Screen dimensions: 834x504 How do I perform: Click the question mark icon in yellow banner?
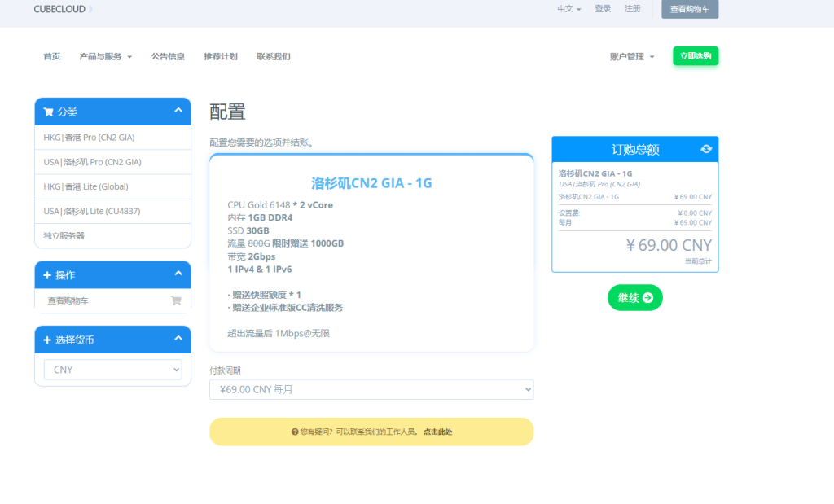[x=294, y=432]
